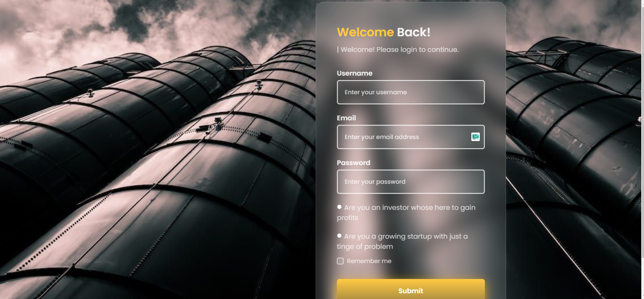
Task: Click the Password field label
Action: click(353, 163)
